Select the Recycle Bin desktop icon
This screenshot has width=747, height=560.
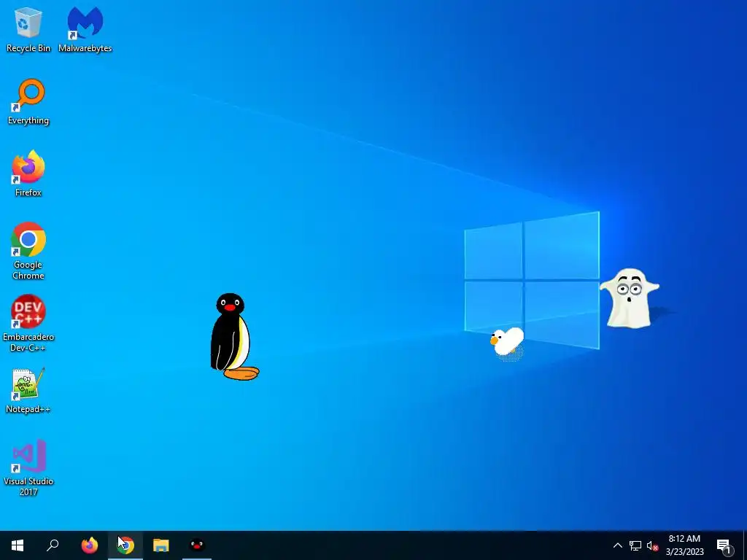(x=28, y=29)
